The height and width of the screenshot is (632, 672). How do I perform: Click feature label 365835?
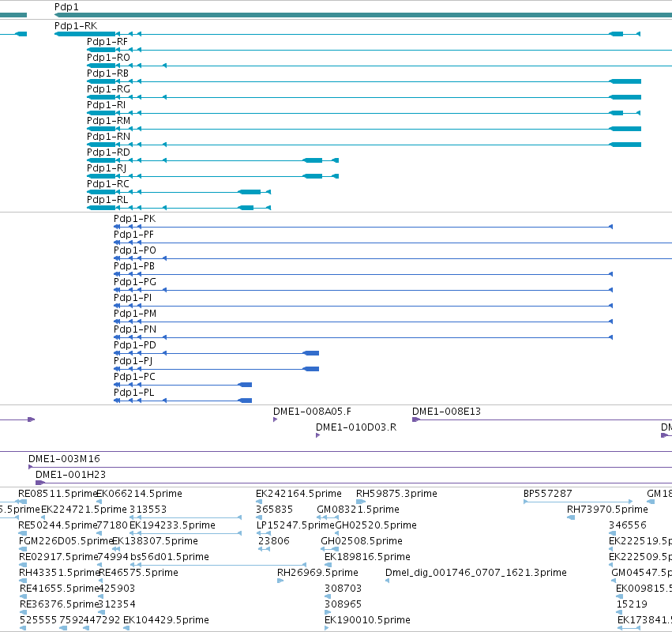coord(274,510)
